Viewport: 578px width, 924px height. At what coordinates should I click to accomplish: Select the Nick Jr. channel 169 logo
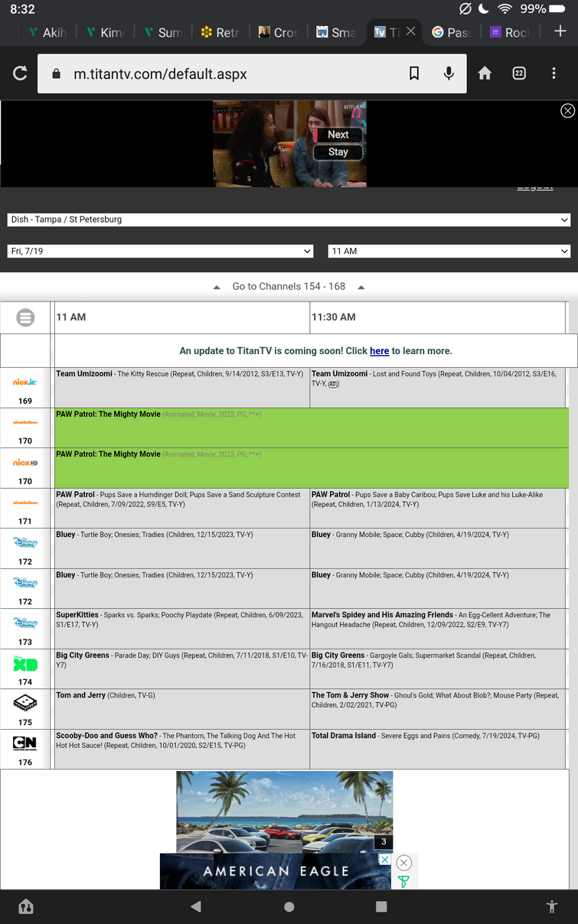click(x=25, y=382)
